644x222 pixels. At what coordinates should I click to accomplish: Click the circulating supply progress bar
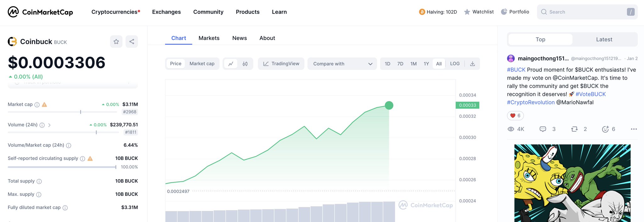[62, 167]
